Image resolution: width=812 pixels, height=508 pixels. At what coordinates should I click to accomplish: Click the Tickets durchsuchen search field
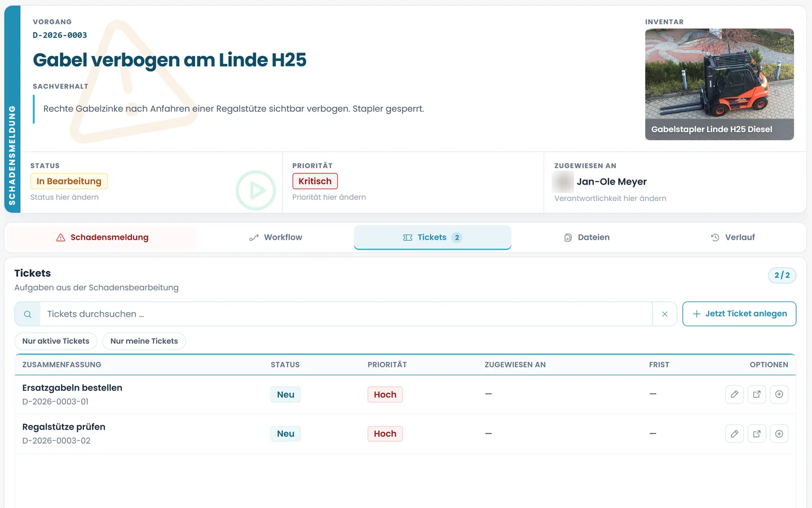click(346, 314)
